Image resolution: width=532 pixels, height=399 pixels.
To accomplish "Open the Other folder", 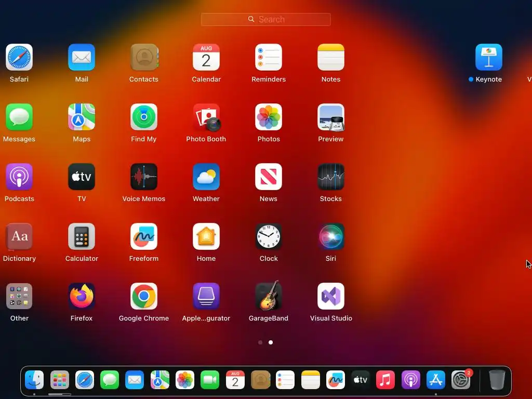I will [x=19, y=296].
